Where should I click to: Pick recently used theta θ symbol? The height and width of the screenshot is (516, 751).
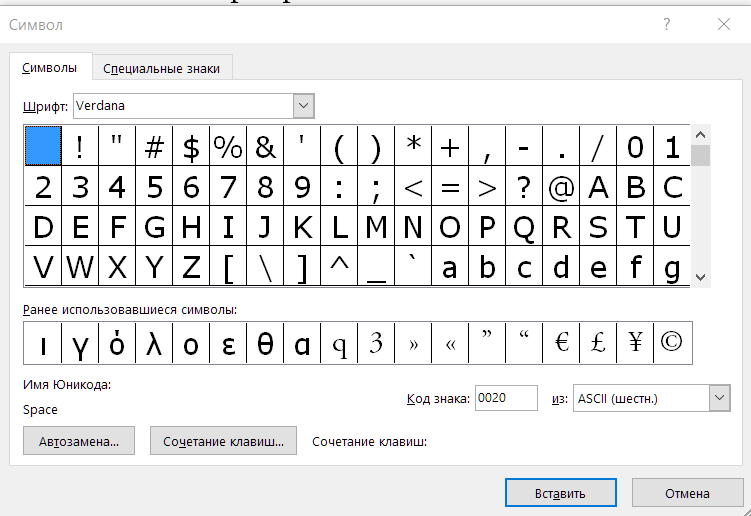coord(265,343)
